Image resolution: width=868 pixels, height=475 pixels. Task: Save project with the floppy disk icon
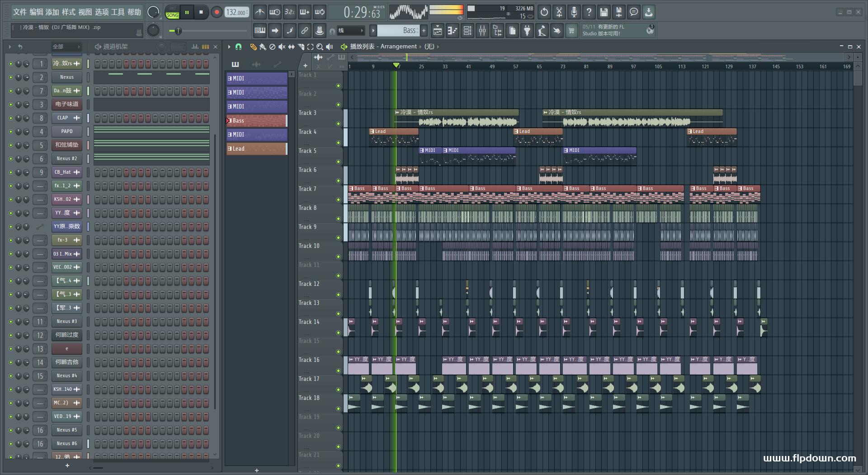click(604, 12)
